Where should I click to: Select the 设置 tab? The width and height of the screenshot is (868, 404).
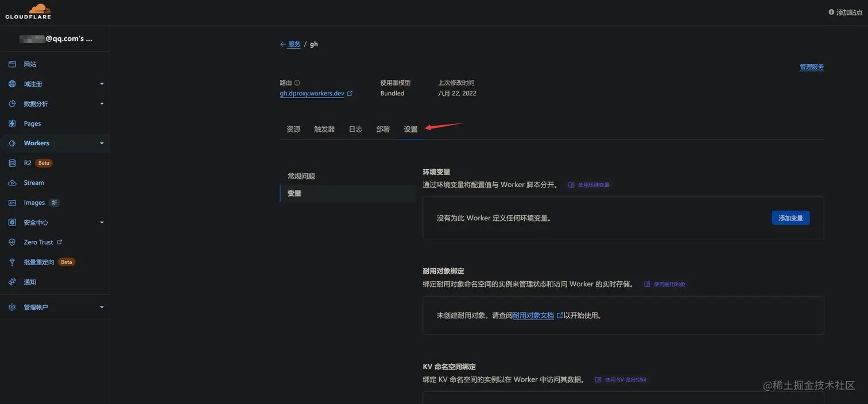click(410, 129)
